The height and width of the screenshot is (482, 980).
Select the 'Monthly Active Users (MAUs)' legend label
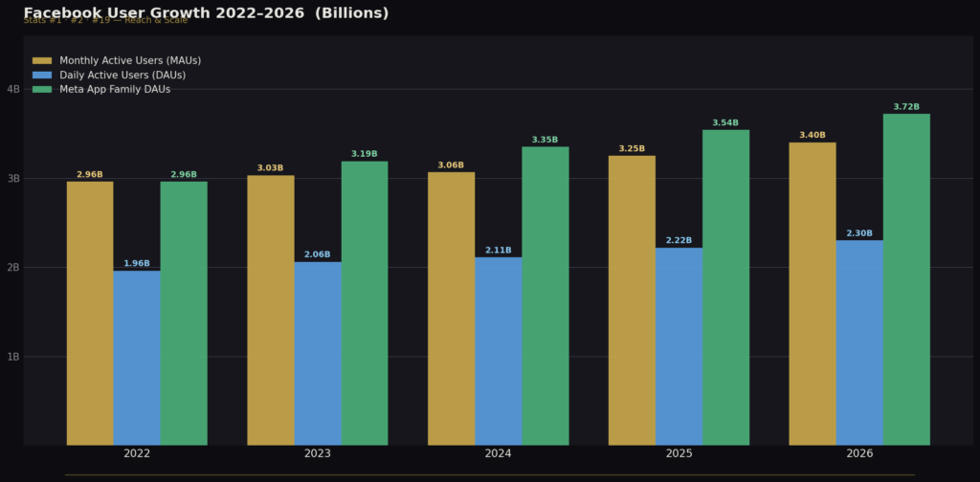click(x=130, y=60)
